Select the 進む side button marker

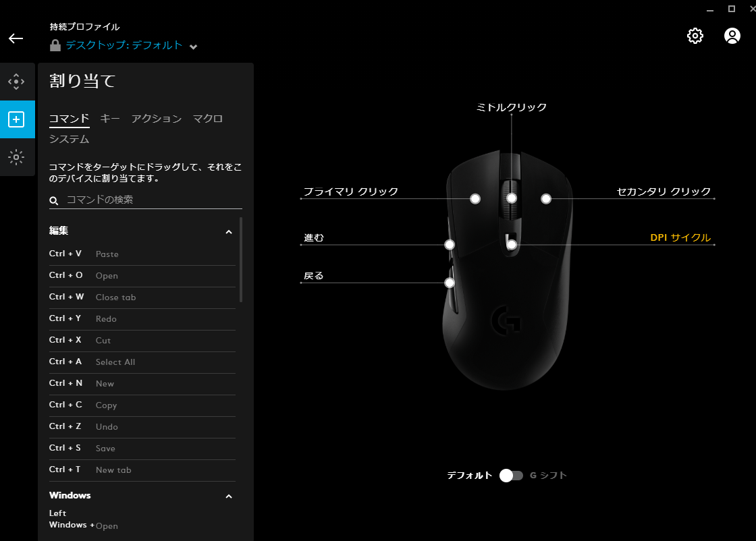450,245
